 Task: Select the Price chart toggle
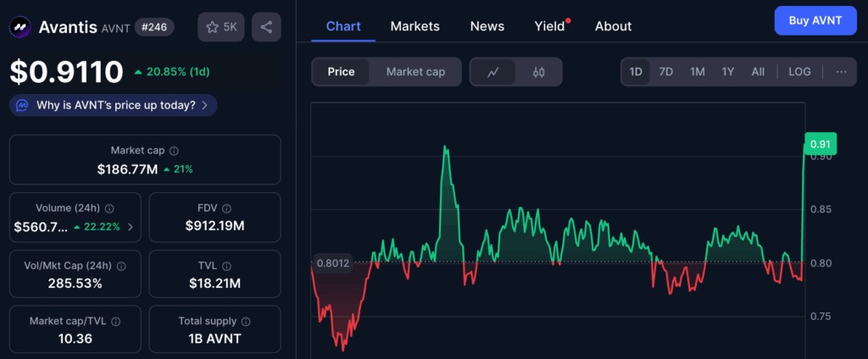tap(341, 72)
